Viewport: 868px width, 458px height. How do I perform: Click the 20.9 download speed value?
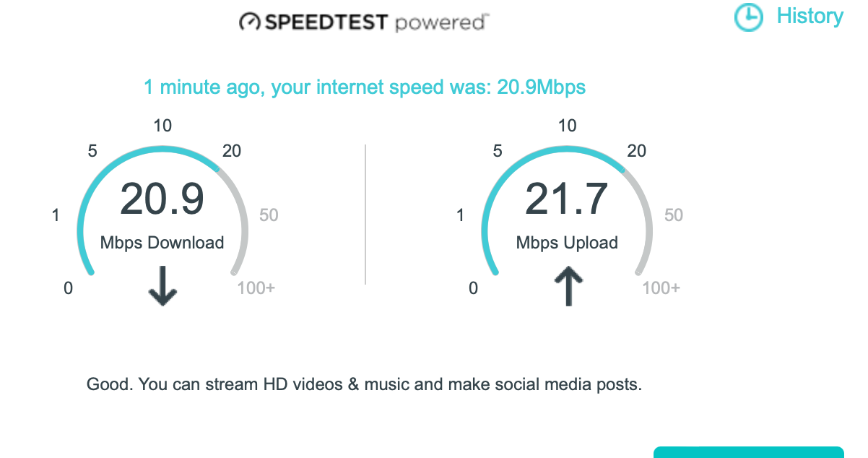pyautogui.click(x=162, y=199)
